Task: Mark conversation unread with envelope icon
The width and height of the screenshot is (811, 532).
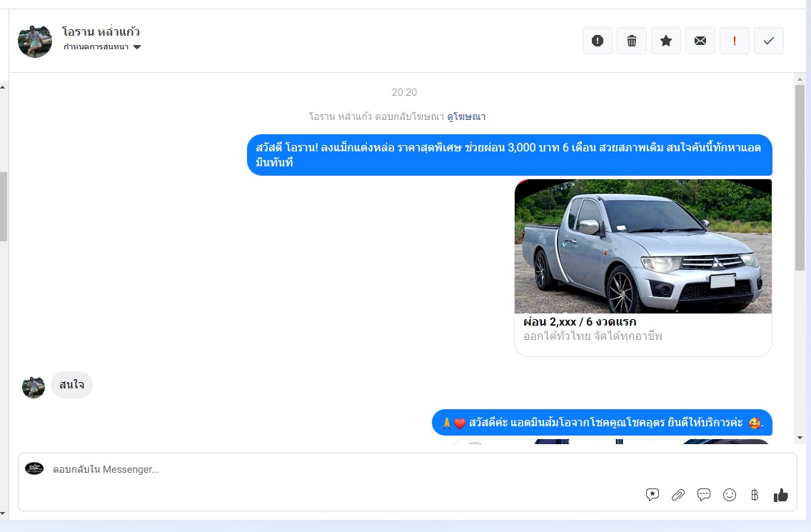Action: [x=700, y=41]
